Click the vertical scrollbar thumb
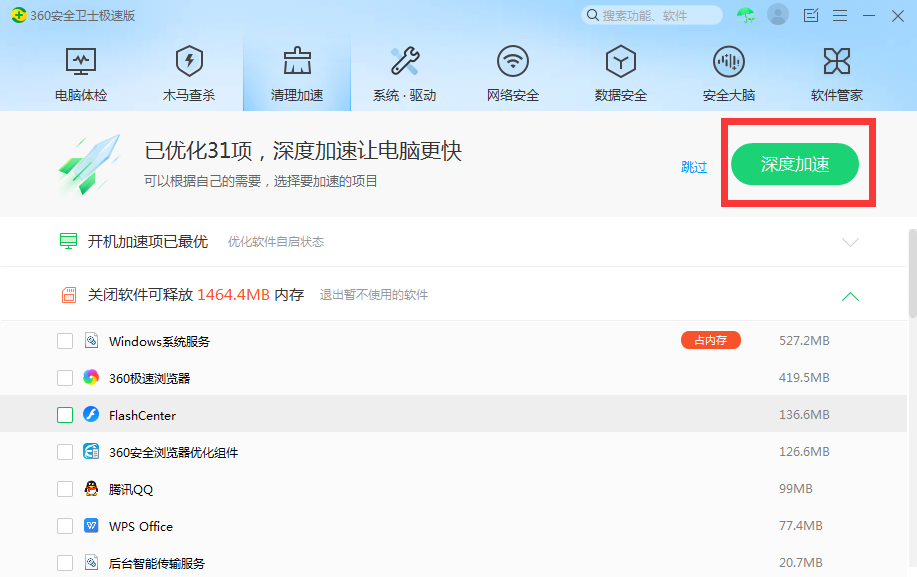 tap(912, 274)
